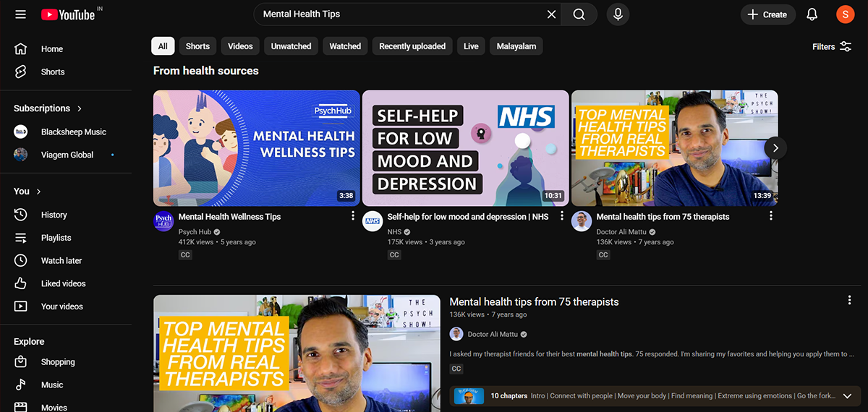Image resolution: width=868 pixels, height=412 pixels.
Task: Click CC badge under NHS video
Action: pos(394,255)
